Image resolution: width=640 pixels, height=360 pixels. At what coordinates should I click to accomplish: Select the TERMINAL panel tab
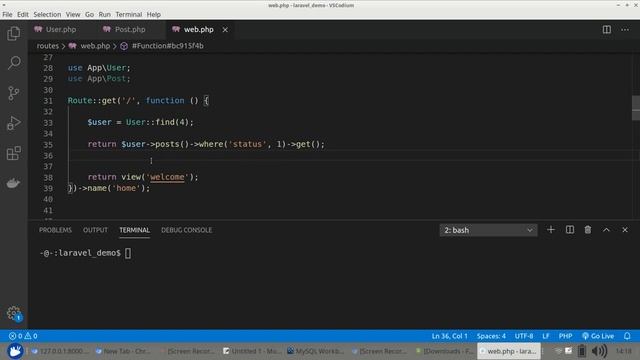point(134,230)
